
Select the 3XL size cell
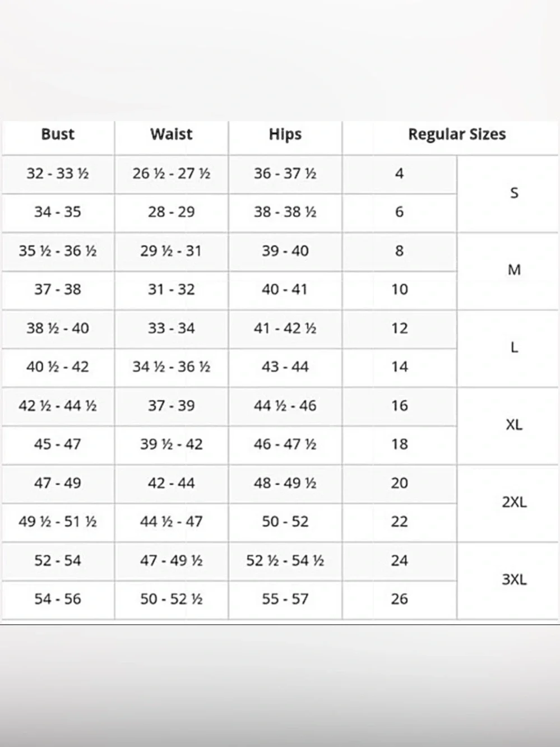tap(513, 579)
